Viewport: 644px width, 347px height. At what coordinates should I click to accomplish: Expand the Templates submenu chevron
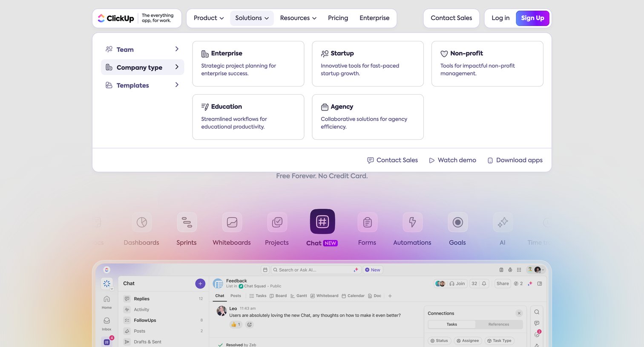coord(177,85)
